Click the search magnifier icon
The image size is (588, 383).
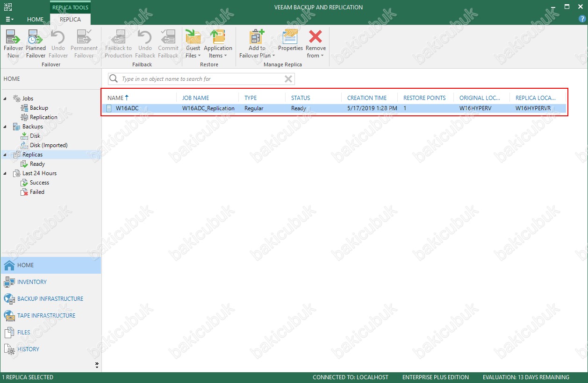(x=114, y=79)
